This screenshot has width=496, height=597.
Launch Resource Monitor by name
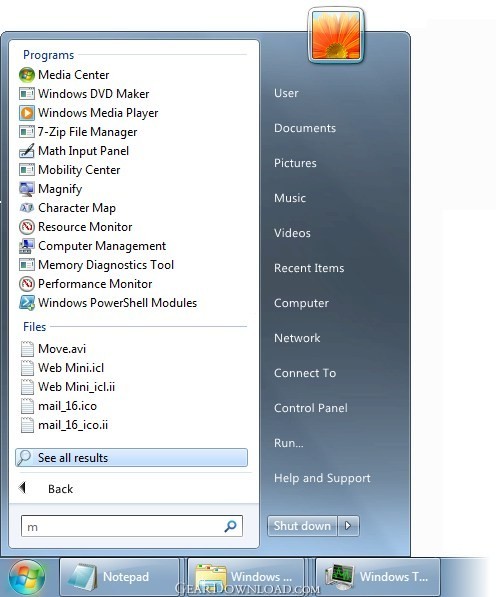tap(85, 227)
